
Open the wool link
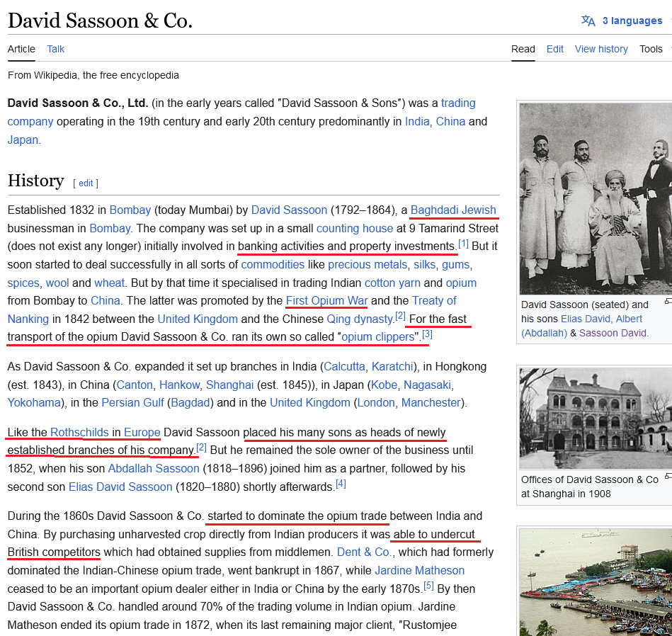click(x=57, y=283)
